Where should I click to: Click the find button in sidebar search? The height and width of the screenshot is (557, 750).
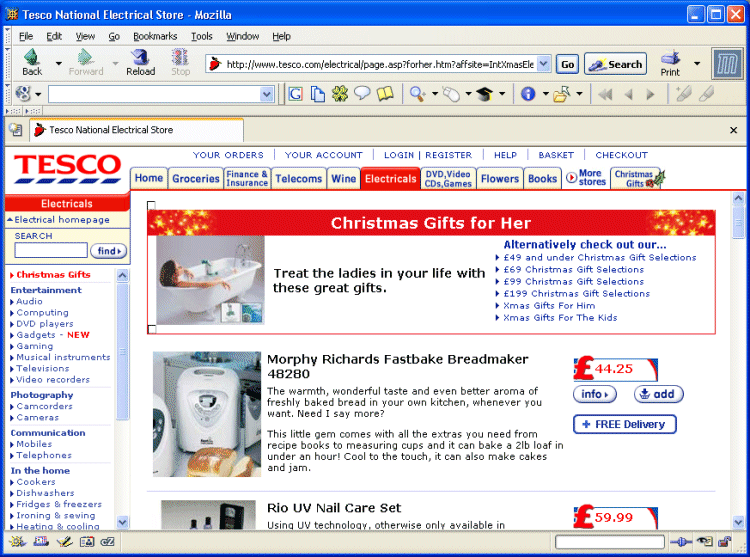109,251
